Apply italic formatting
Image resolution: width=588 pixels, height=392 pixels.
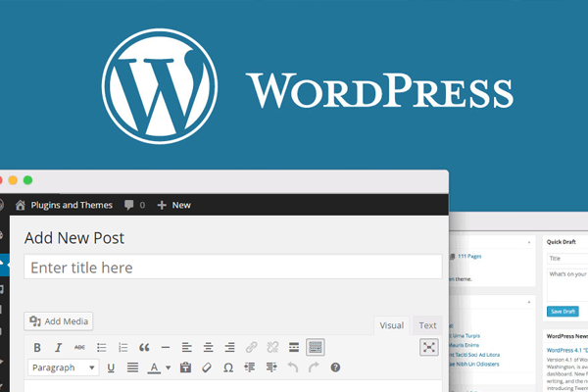coord(58,347)
